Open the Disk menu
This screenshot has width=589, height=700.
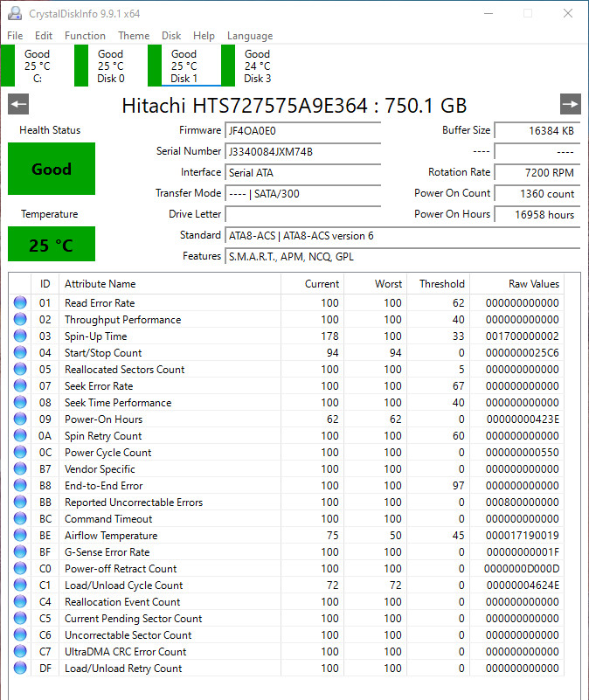171,36
